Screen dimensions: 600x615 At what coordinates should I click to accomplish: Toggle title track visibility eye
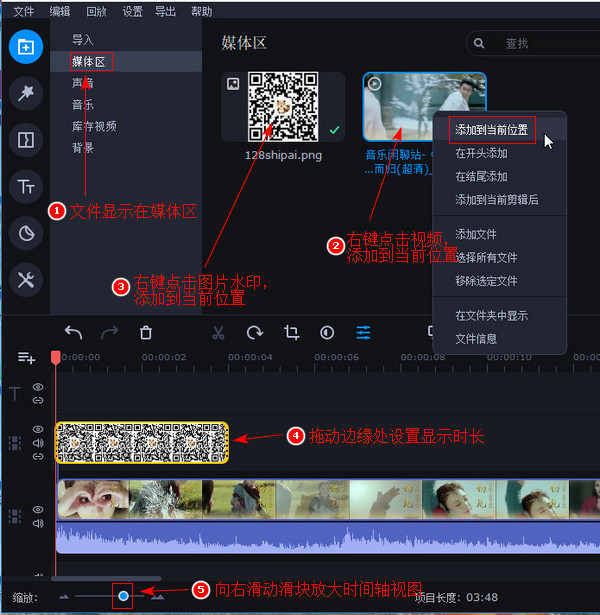coord(38,387)
